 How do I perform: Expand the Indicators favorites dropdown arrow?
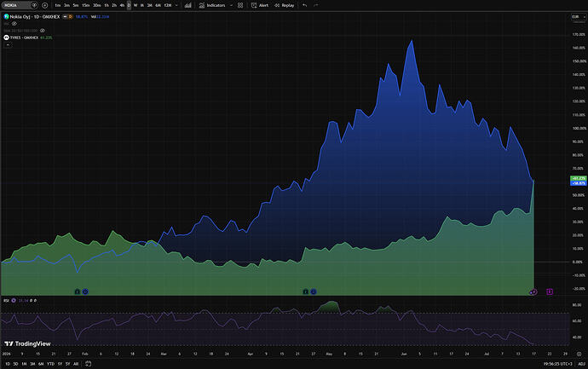pos(231,5)
